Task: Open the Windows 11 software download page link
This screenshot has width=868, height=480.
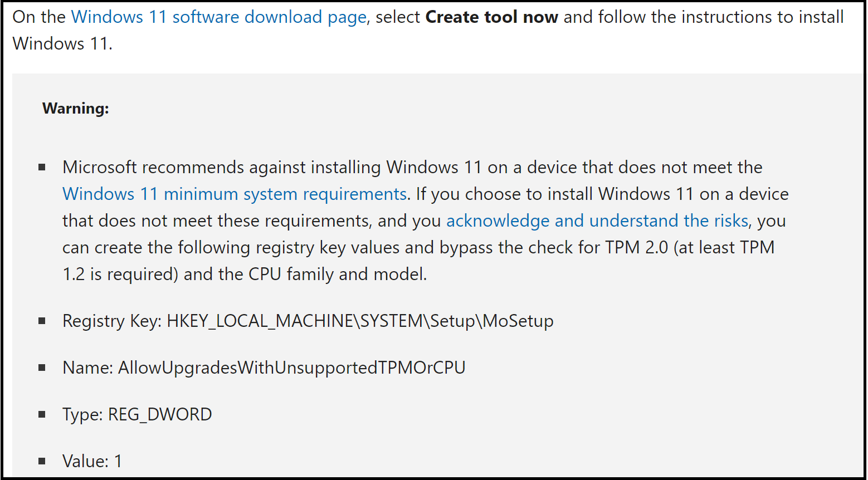Action: [218, 17]
